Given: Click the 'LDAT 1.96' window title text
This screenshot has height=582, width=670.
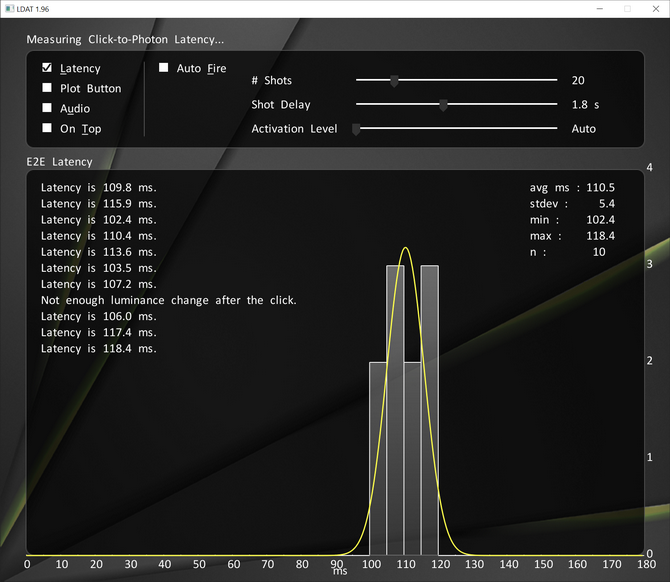Looking at the screenshot, I should pos(33,9).
